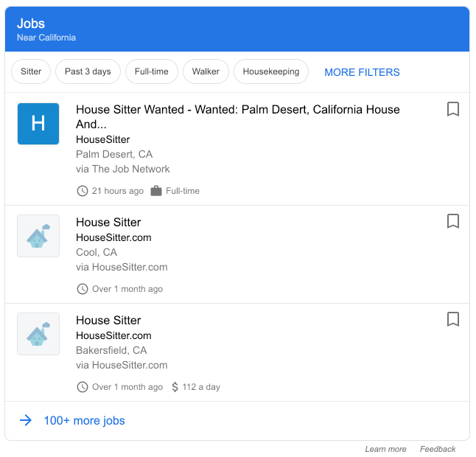This screenshot has width=476, height=457.
Task: Click the dollar sign icon beside 112 a day
Action: point(175,387)
